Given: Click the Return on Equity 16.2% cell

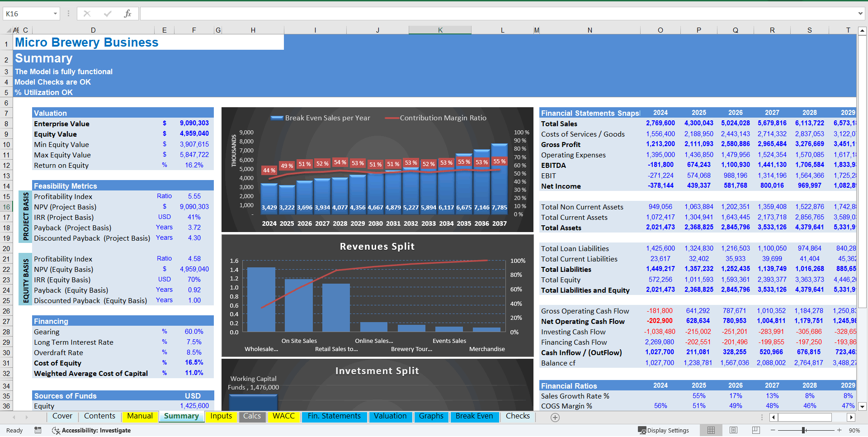Looking at the screenshot, I should point(194,165).
